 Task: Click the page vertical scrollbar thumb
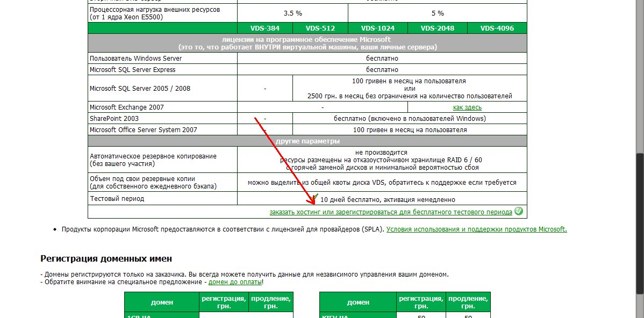[x=640, y=223]
